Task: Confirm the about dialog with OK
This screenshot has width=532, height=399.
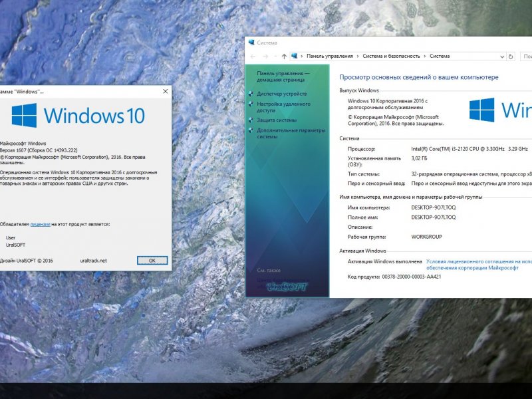Action: point(152,261)
